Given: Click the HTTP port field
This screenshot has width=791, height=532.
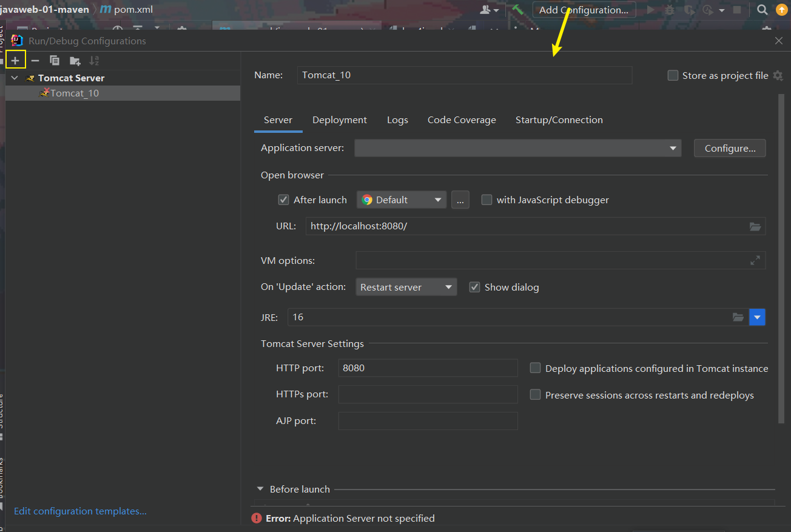Looking at the screenshot, I should (x=428, y=368).
